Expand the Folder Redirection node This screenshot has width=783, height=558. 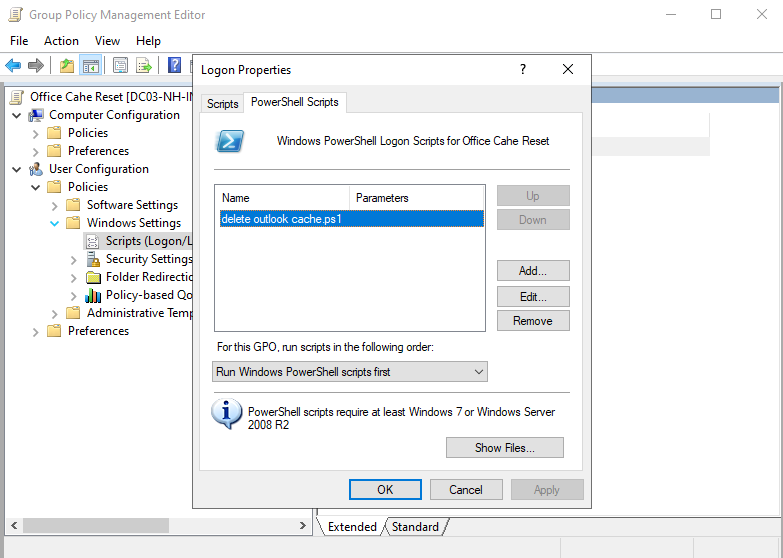(x=73, y=278)
